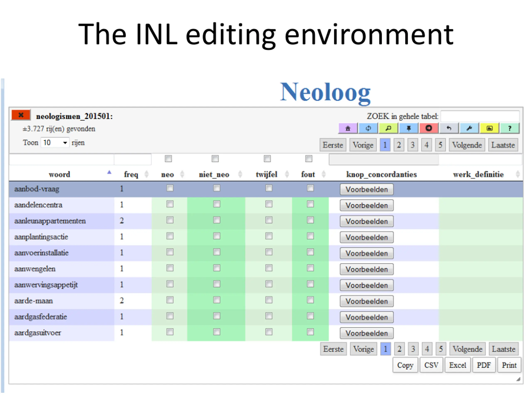Toggle the neo filter checkbox above header
This screenshot has height=399, width=532.
click(x=168, y=159)
